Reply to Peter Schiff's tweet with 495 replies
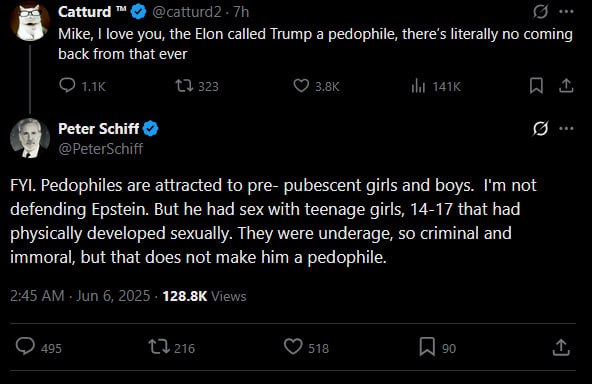Image resolution: width=592 pixels, height=384 pixels. pyautogui.click(x=25, y=346)
